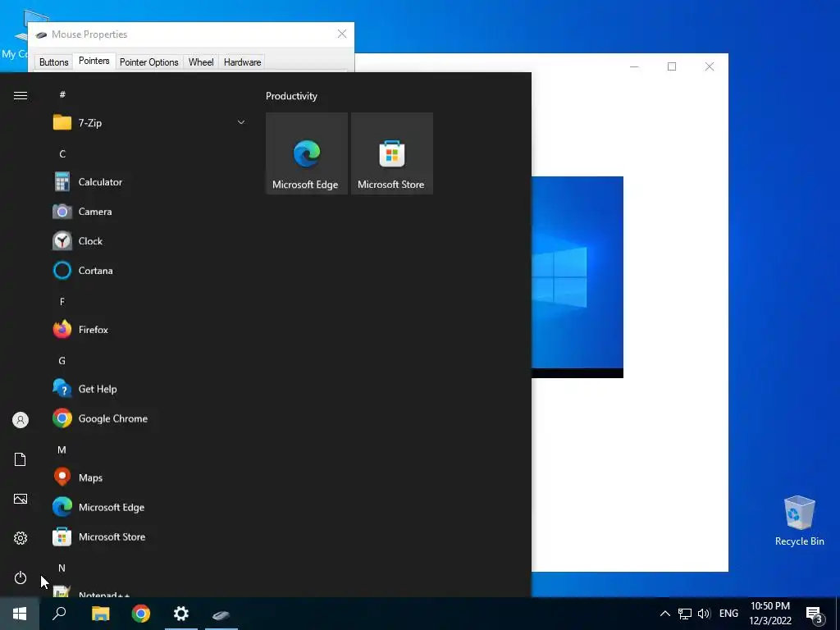840x630 pixels.
Task: Open the Recycle Bin desktop icon
Action: 799,521
